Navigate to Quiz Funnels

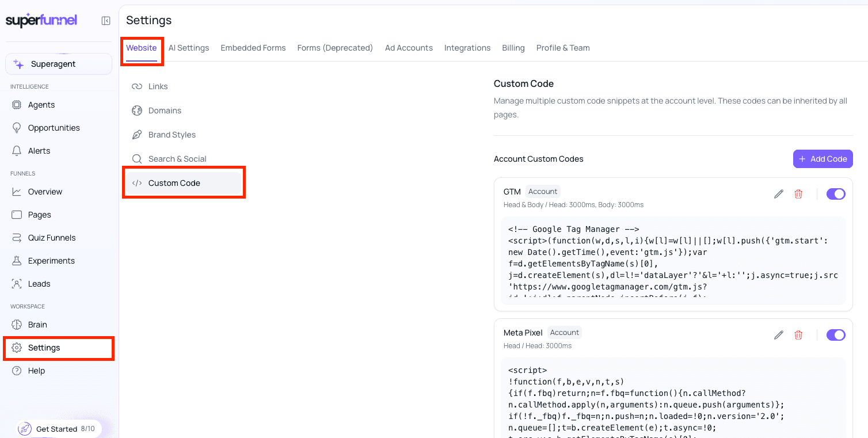click(52, 238)
